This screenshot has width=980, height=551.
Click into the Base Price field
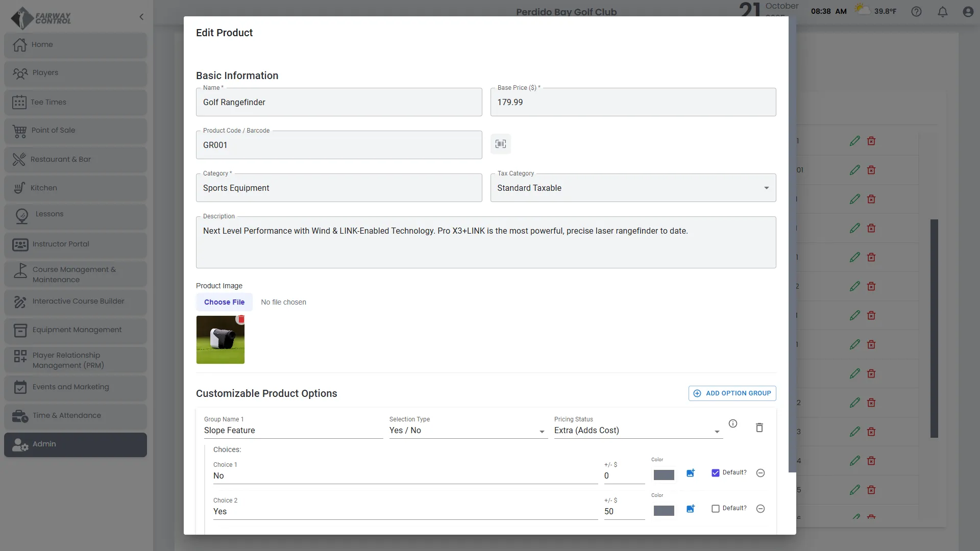(633, 103)
